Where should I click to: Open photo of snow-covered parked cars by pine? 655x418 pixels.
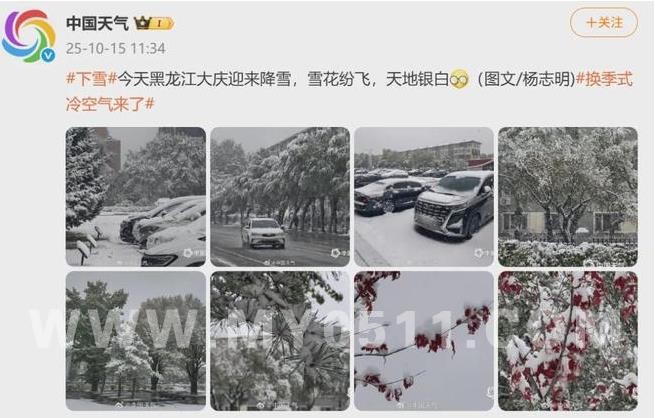point(136,197)
